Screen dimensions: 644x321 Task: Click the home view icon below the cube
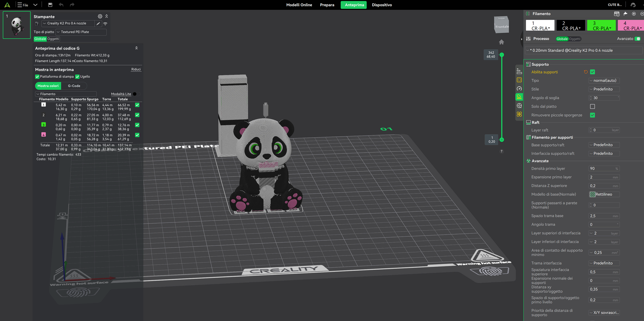(x=501, y=42)
